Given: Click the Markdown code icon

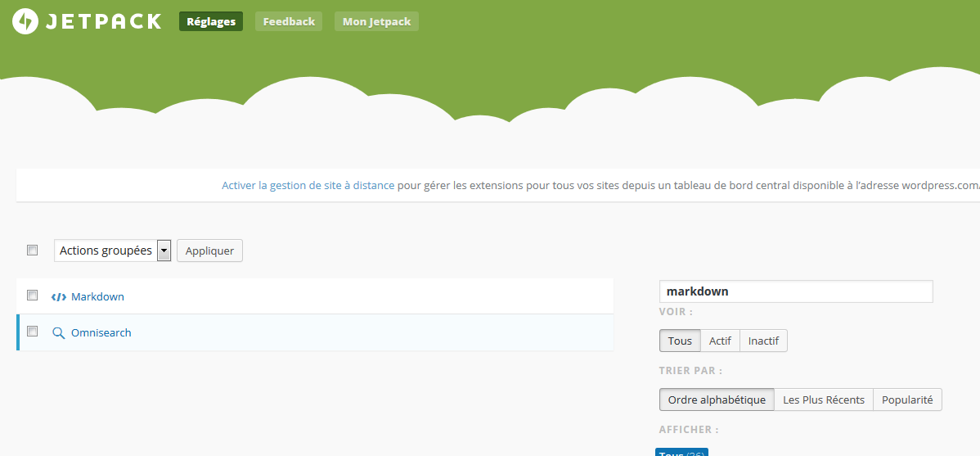Looking at the screenshot, I should point(59,297).
